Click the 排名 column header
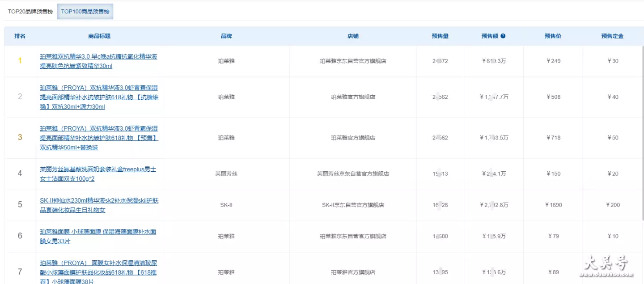 [20, 36]
